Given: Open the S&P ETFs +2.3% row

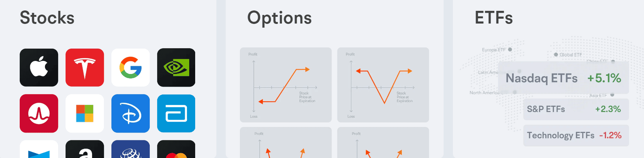Looking at the screenshot, I should point(576,109).
